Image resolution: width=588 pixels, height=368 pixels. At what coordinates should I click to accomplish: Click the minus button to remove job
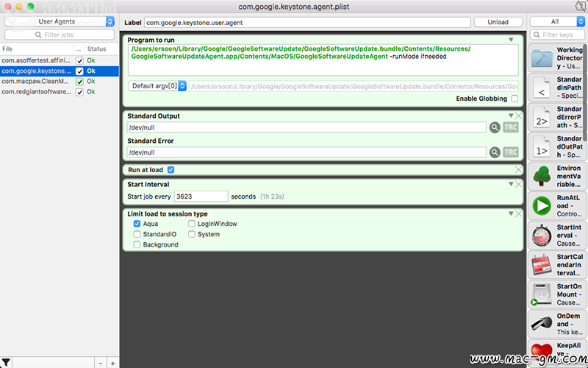point(101,363)
